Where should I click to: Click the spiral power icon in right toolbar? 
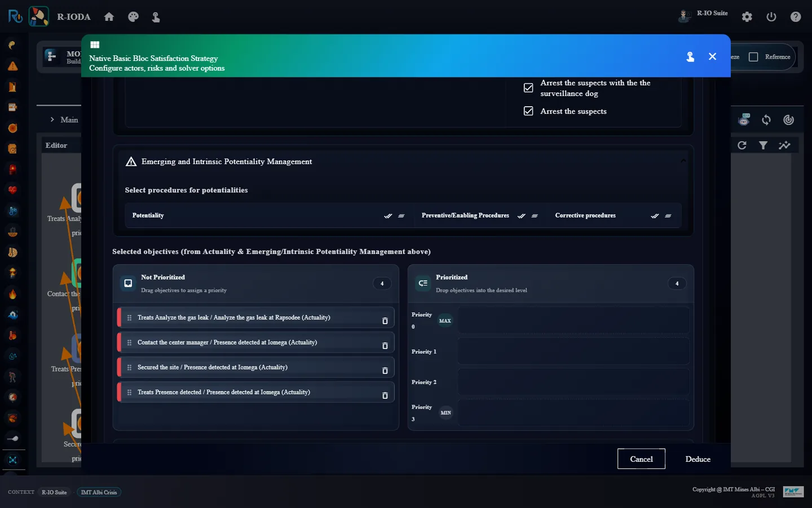789,120
